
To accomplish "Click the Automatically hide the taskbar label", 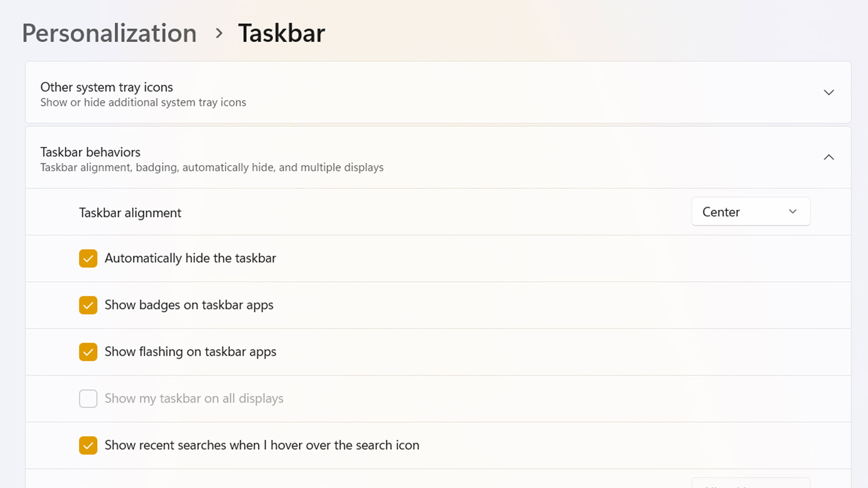I will tap(190, 258).
